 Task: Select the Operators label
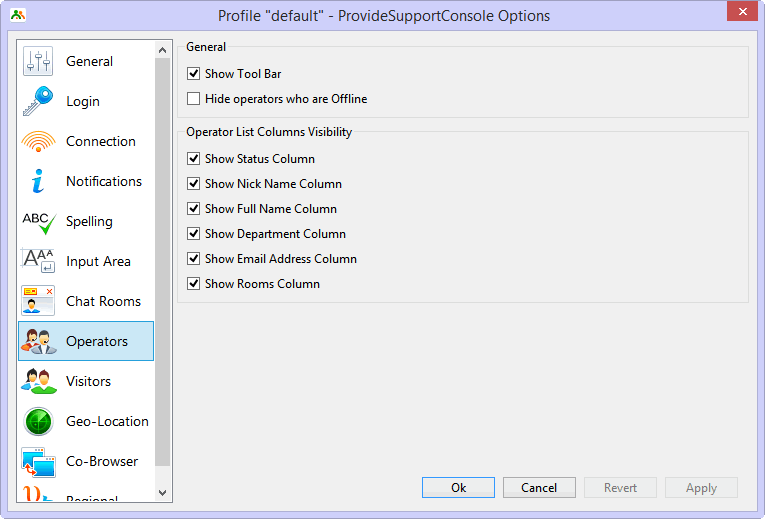click(x=97, y=341)
